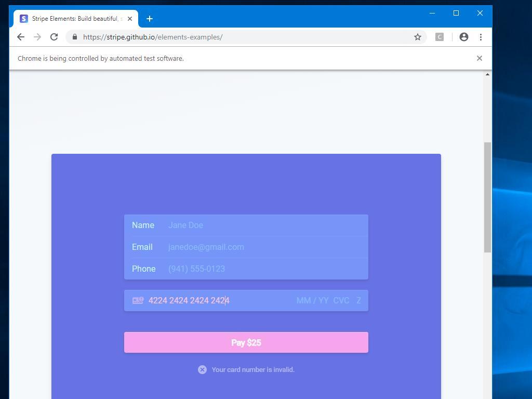Screen dimensions: 532x399
Task: Click the back navigation arrow
Action: click(21, 37)
